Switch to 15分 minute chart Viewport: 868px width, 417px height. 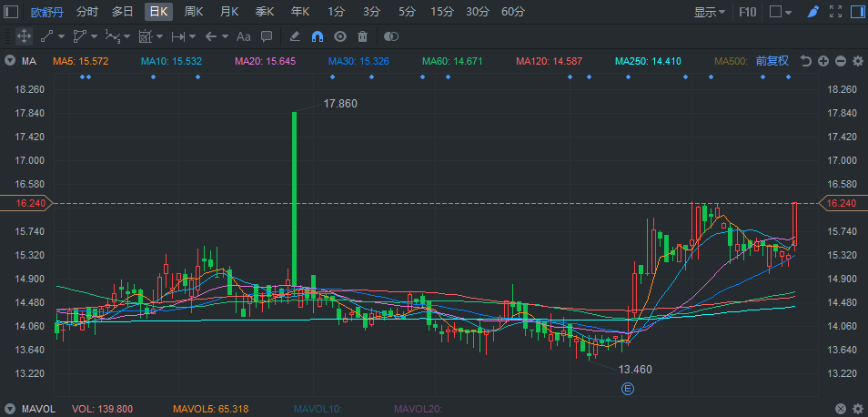point(442,12)
